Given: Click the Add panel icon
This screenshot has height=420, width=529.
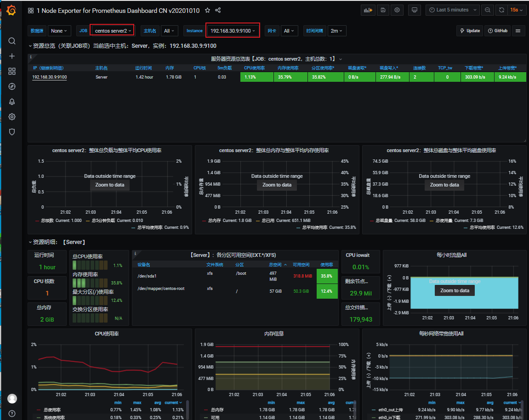Looking at the screenshot, I should 368,10.
